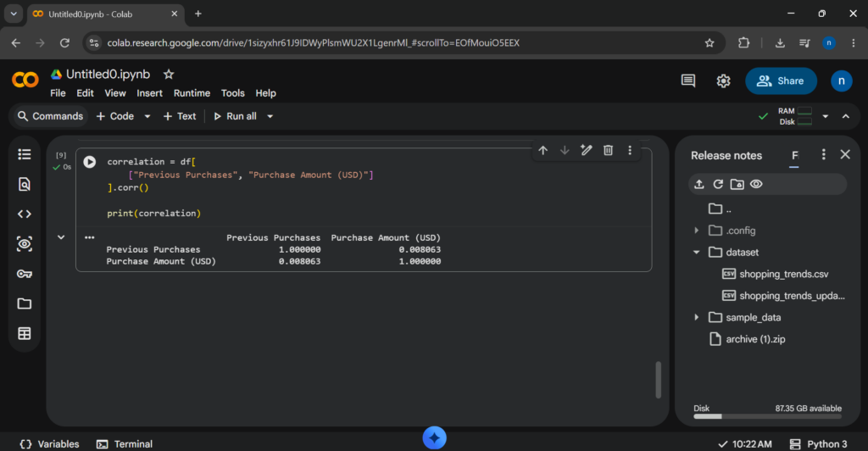Click the Python 3 runtime indicator

pyautogui.click(x=818, y=444)
